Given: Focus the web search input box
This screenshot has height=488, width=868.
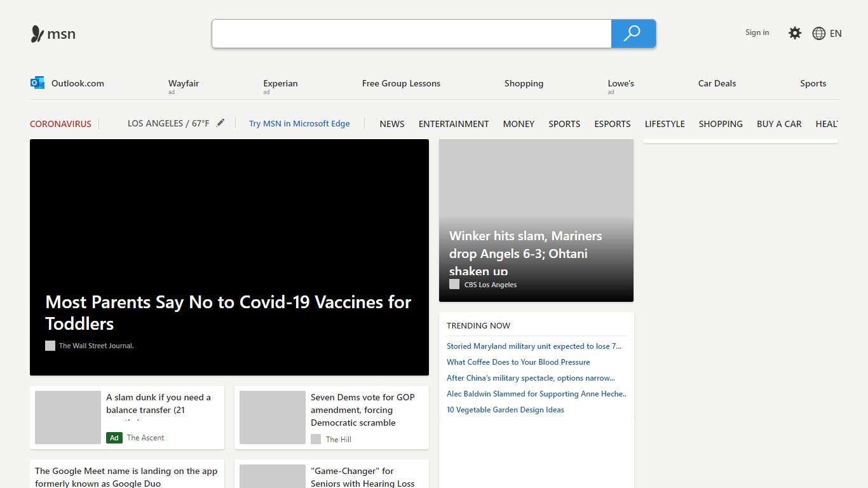Looking at the screenshot, I should coord(412,34).
